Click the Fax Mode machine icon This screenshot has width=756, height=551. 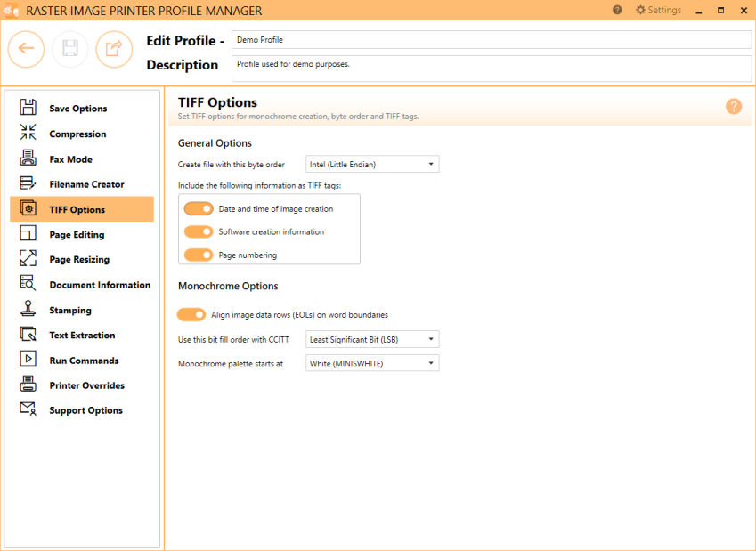(28, 158)
